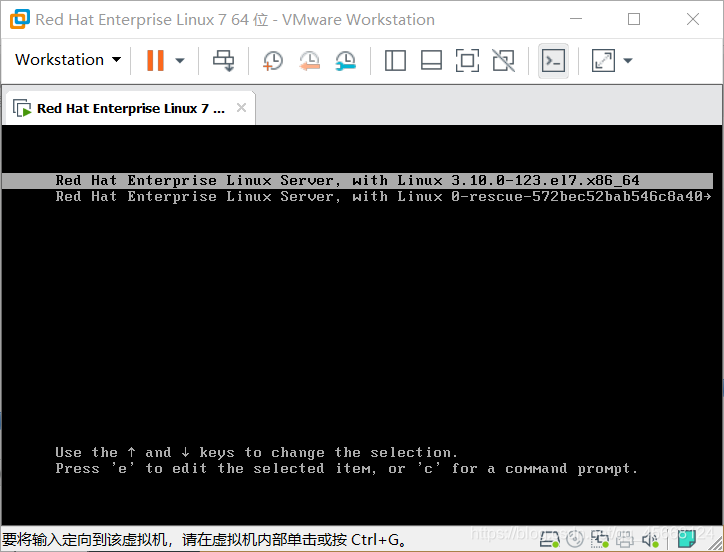Viewport: 724px width, 552px height.
Task: Close the Red Hat Enterprise Linux 7 tab
Action: click(x=241, y=108)
